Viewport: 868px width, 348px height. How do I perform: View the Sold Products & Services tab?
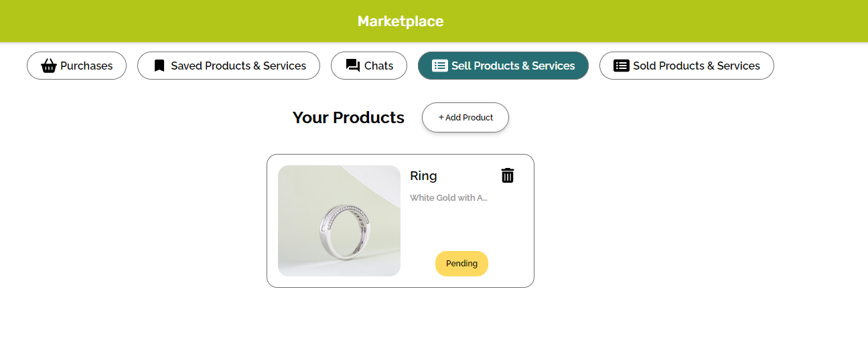pyautogui.click(x=696, y=66)
